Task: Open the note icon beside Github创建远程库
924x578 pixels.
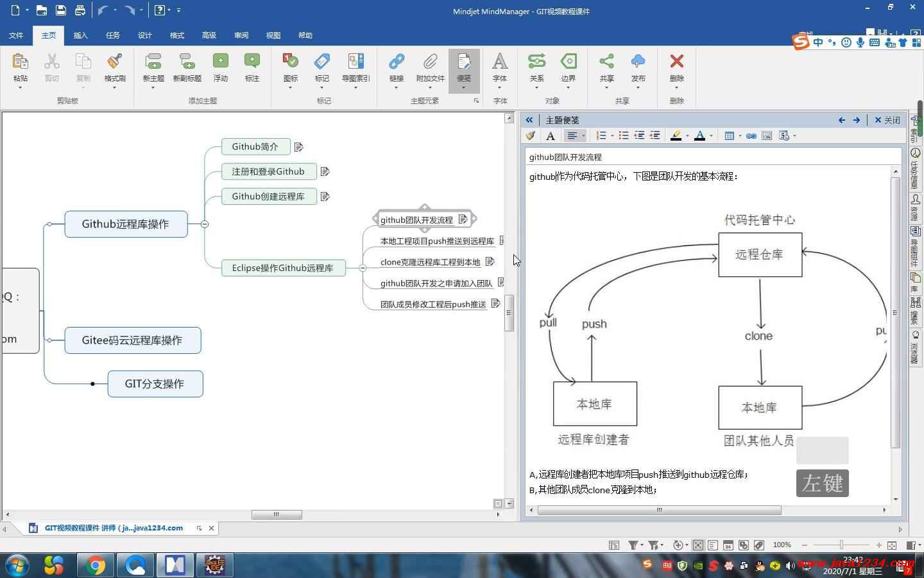Action: coord(325,197)
